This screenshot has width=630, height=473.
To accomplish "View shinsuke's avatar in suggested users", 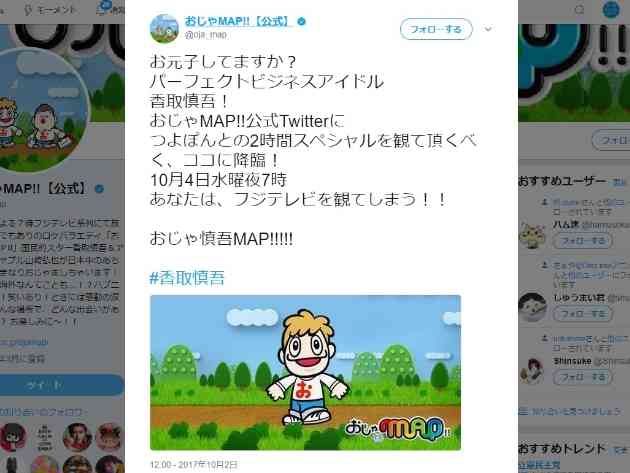I will pyautogui.click(x=532, y=371).
